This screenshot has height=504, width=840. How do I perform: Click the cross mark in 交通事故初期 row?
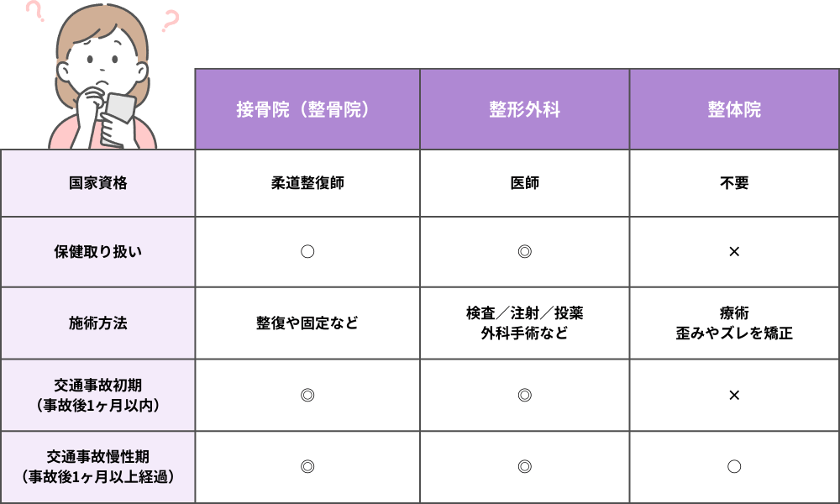[x=734, y=394]
